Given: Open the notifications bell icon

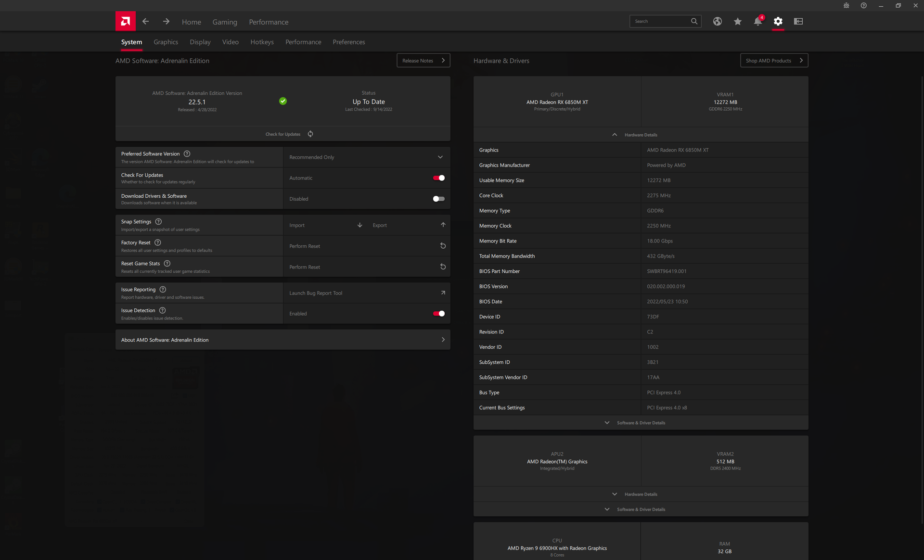Looking at the screenshot, I should pos(757,21).
